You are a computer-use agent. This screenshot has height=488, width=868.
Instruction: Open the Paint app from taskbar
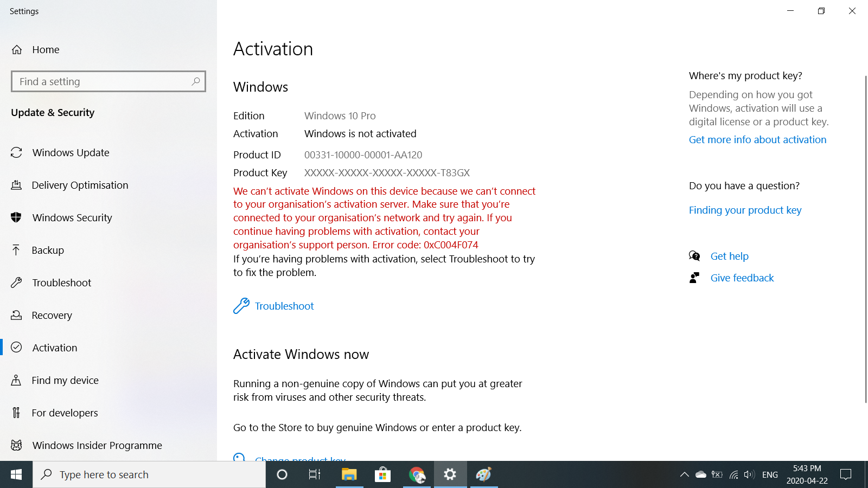[x=483, y=474]
